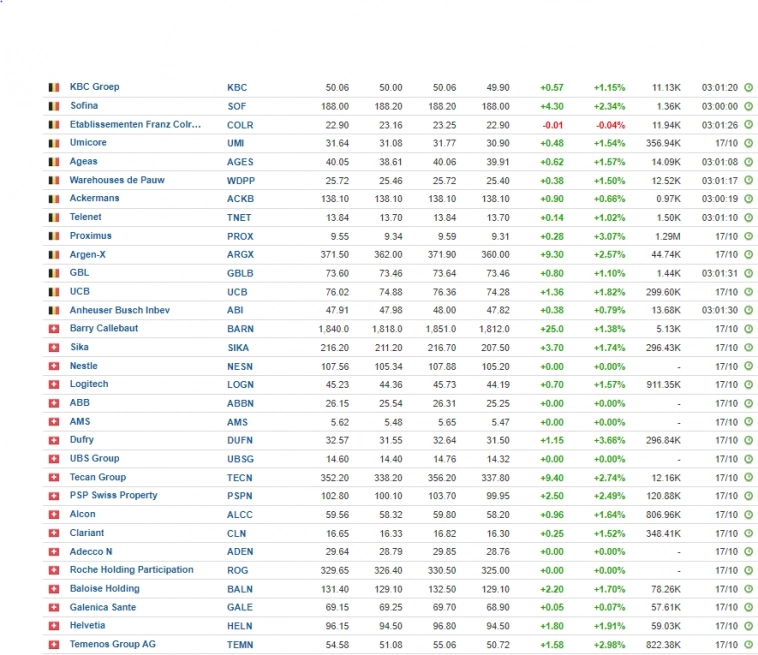Open the PSP Swiss Property link
758x655 pixels.
[x=113, y=496]
